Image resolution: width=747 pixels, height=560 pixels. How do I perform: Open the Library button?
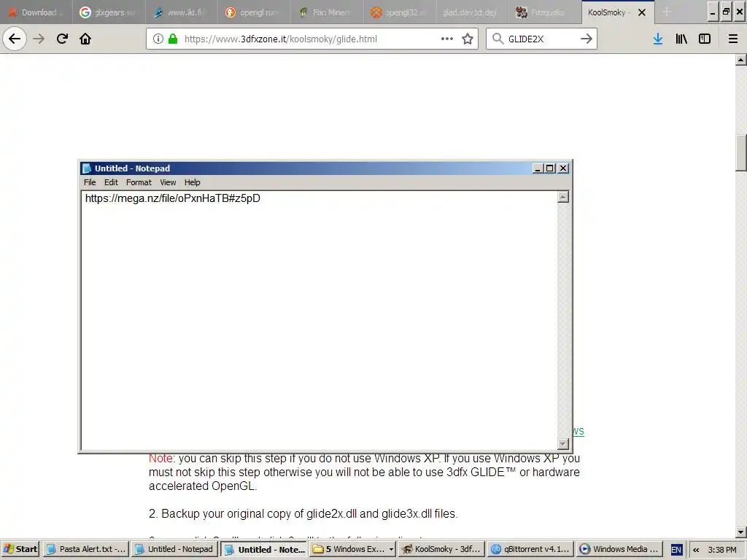(x=681, y=39)
